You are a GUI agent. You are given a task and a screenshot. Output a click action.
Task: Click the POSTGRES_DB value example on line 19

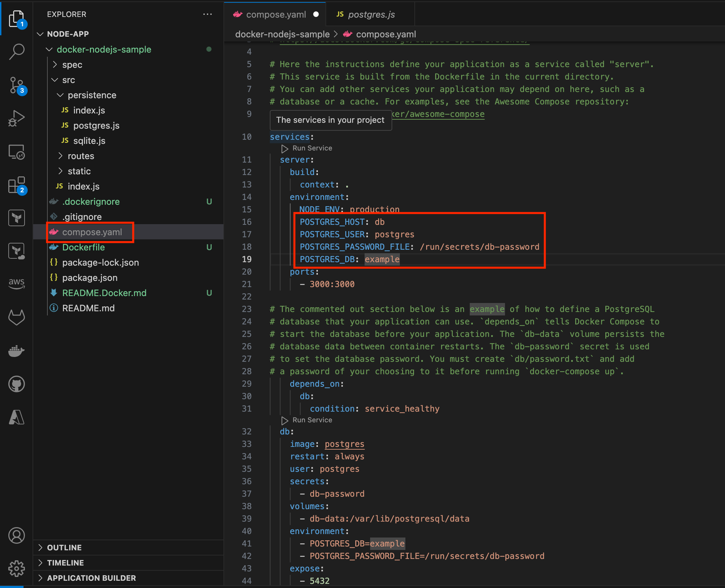click(x=382, y=259)
